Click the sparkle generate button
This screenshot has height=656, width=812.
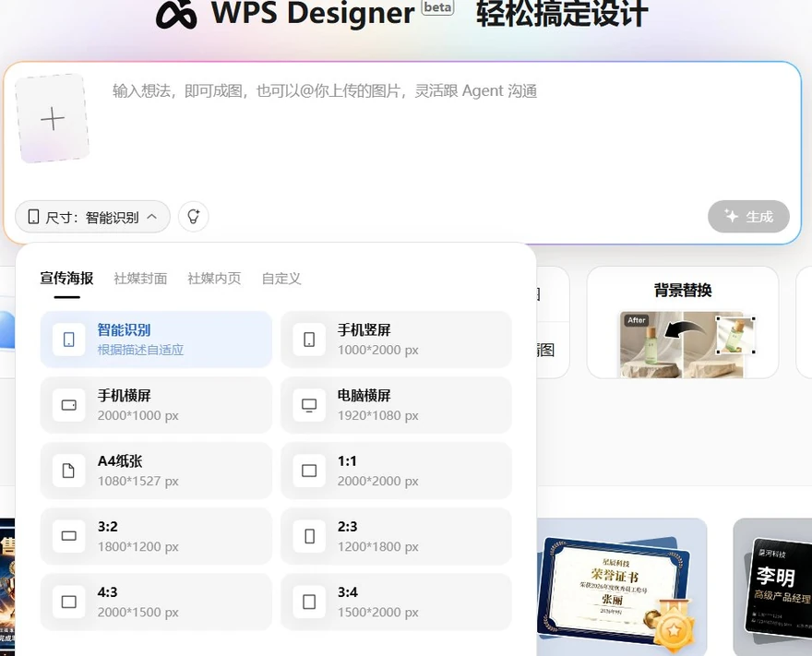pos(748,217)
